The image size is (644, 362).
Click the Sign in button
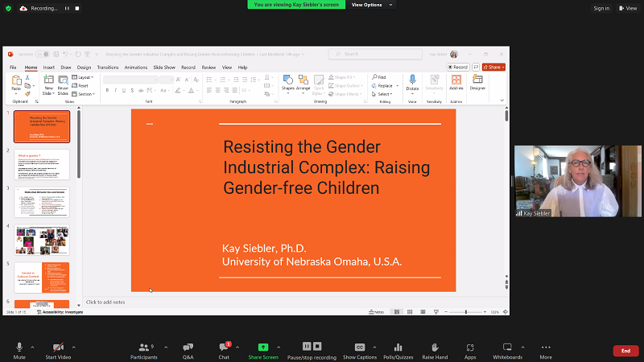coord(601,8)
